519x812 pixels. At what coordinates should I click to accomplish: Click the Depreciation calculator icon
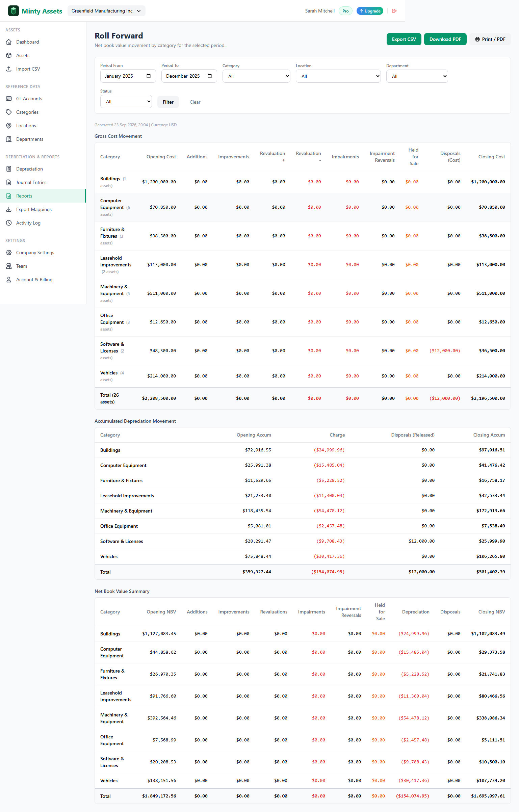coord(9,169)
